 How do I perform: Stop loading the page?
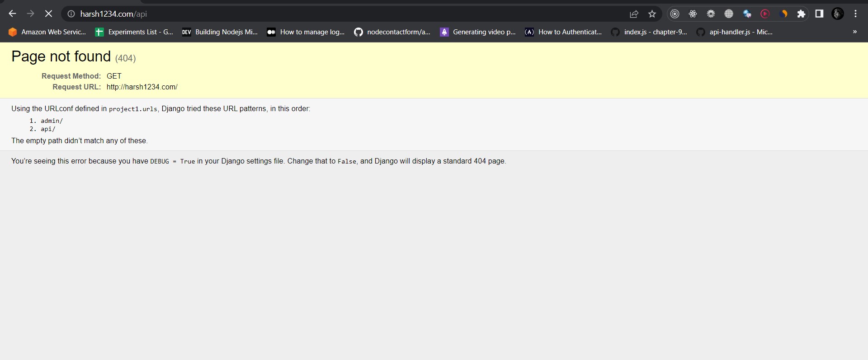click(x=48, y=14)
